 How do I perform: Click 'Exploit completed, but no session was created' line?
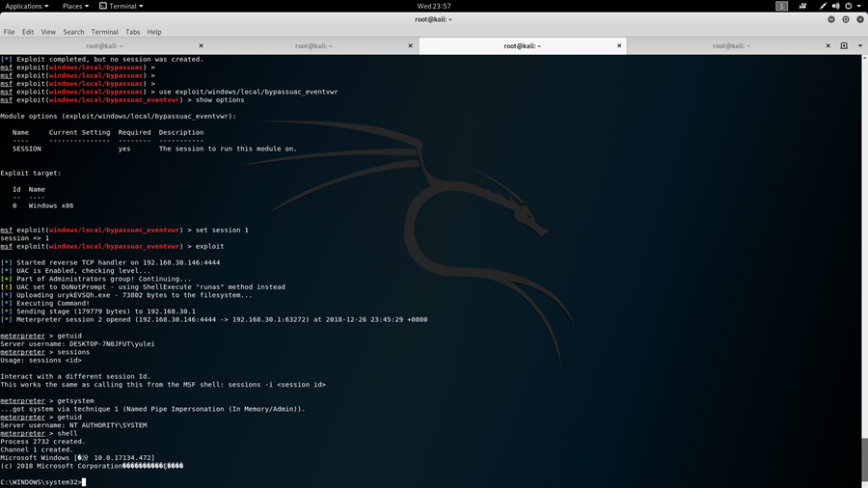tap(102, 59)
